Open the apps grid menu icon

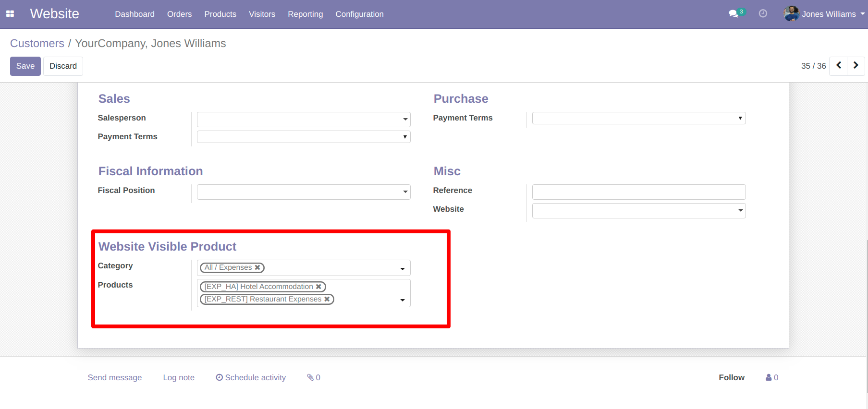tap(10, 14)
